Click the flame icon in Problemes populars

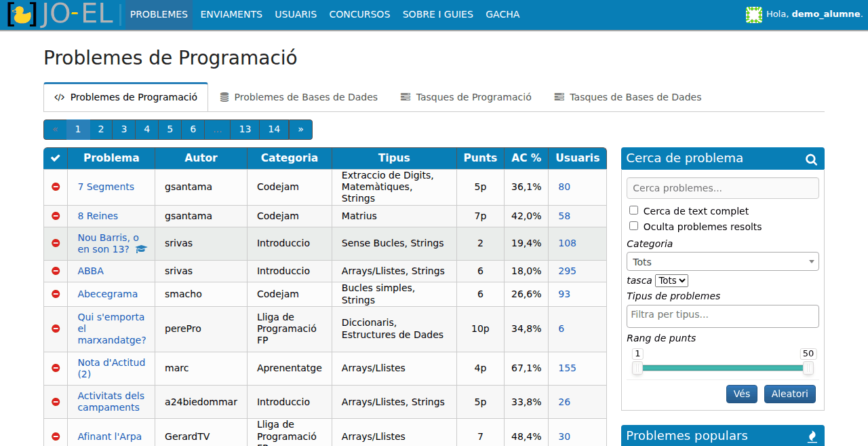pos(812,436)
